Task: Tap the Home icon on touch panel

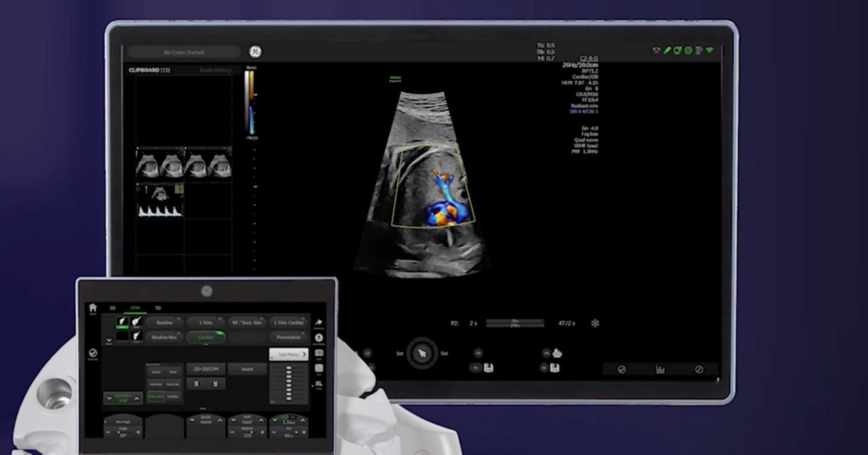Action: [92, 308]
